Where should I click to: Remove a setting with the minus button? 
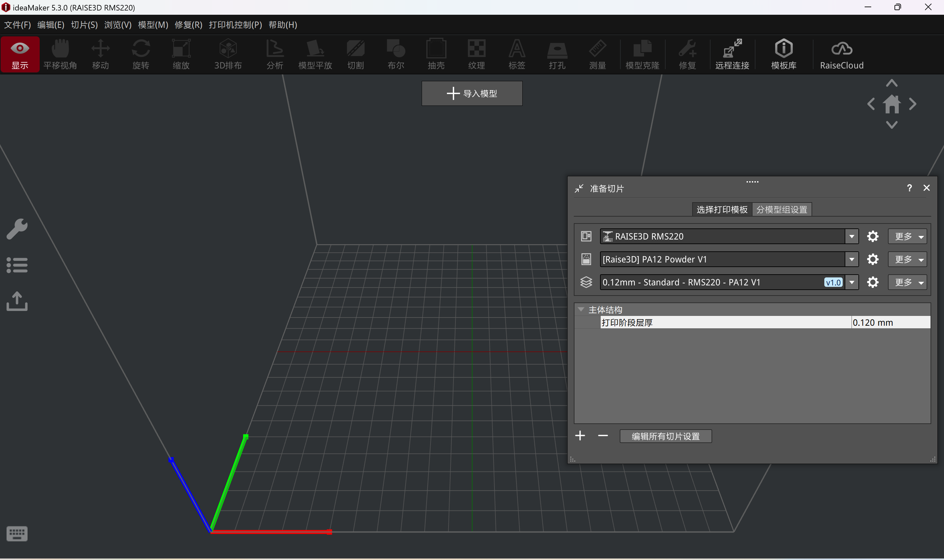[603, 436]
